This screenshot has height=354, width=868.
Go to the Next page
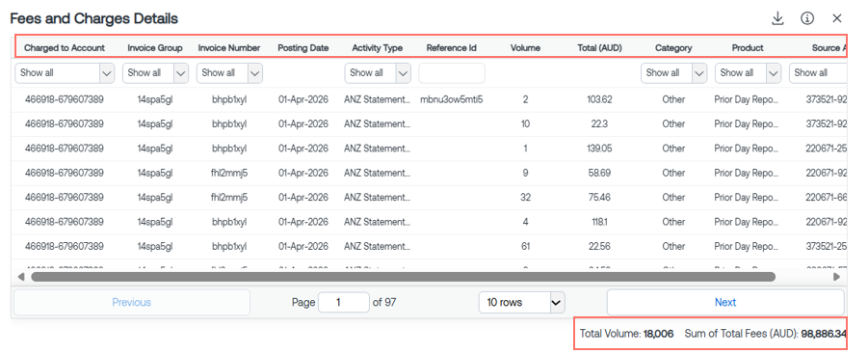[x=725, y=303]
